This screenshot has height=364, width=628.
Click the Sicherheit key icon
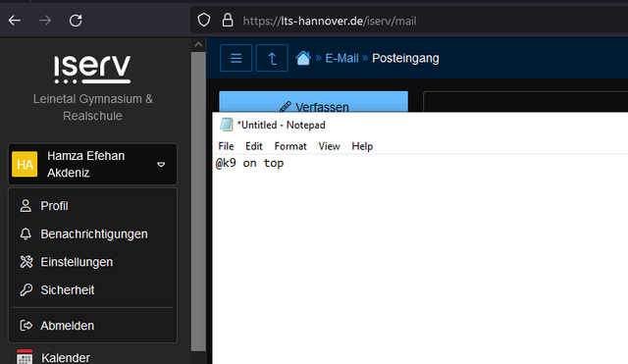(26, 289)
